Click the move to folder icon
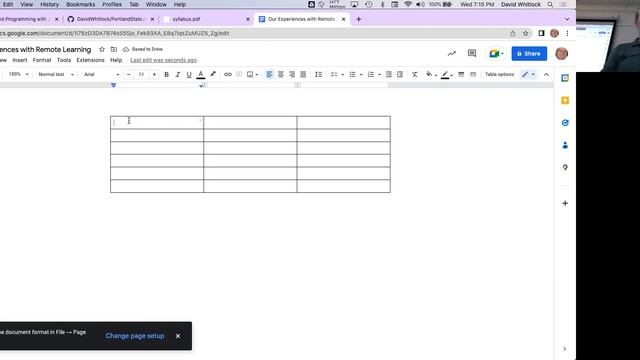Image resolution: width=640 pixels, height=360 pixels. (113, 49)
